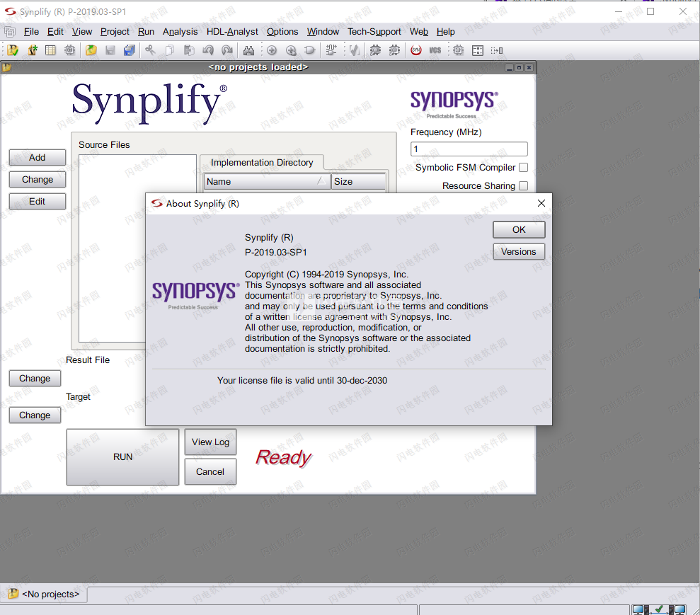This screenshot has height=615, width=700.
Task: Click the New HDL file icon
Action: click(x=32, y=50)
